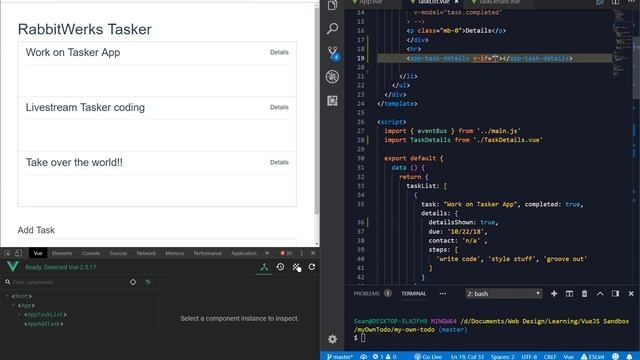Open more panel options ellipsis
The image size is (640, 360).
click(x=442, y=293)
